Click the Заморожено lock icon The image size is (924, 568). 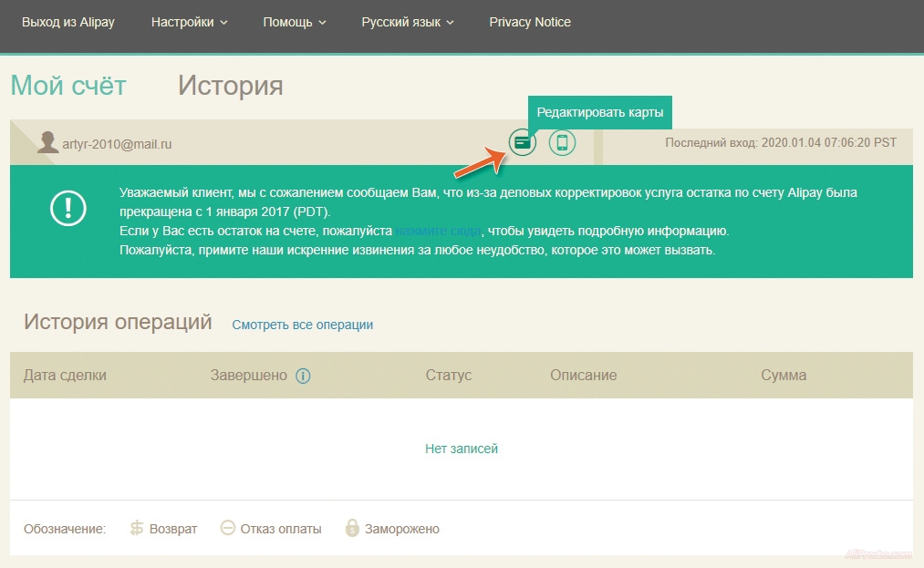coord(352,528)
